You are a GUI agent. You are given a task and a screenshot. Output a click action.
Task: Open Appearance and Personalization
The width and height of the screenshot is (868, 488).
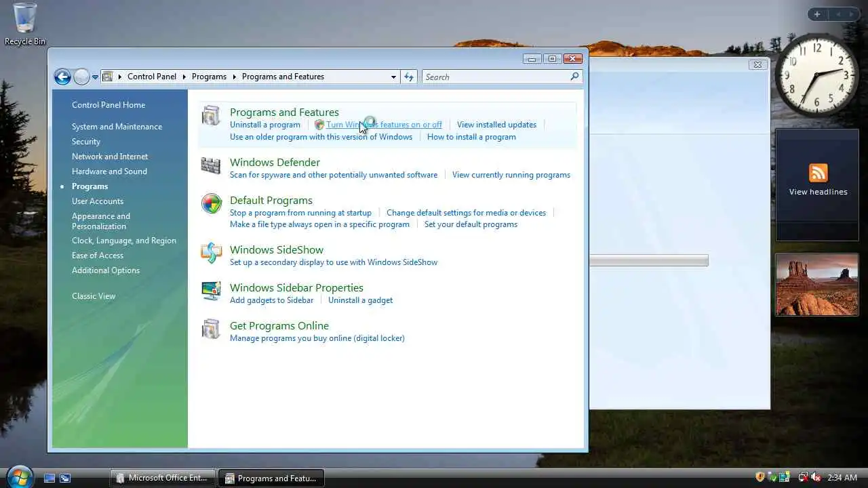pyautogui.click(x=101, y=221)
